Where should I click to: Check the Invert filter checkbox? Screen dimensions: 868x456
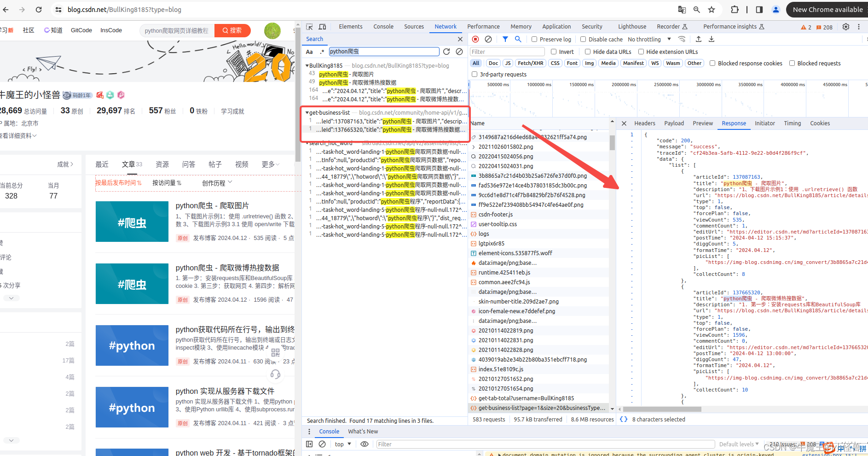click(x=554, y=52)
